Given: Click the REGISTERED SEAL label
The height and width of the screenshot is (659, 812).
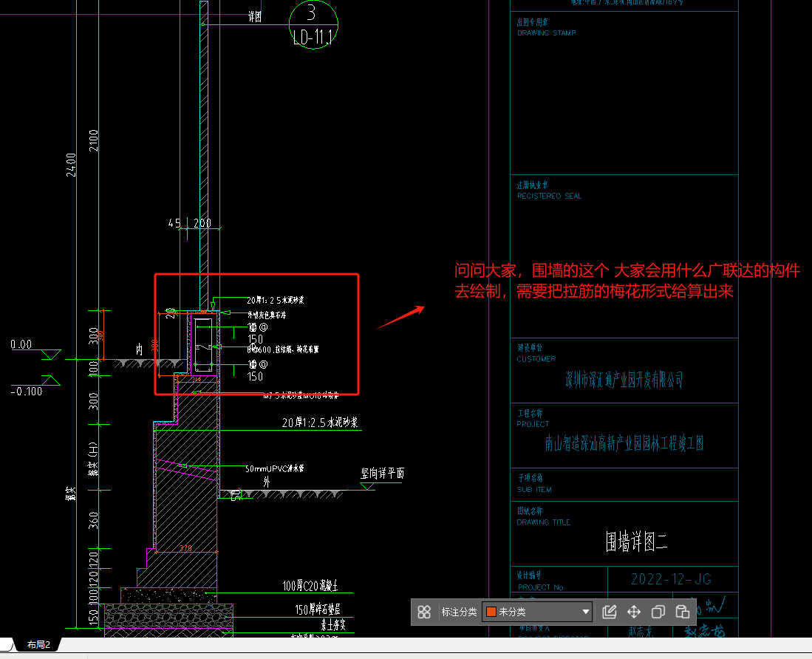Looking at the screenshot, I should 549,197.
